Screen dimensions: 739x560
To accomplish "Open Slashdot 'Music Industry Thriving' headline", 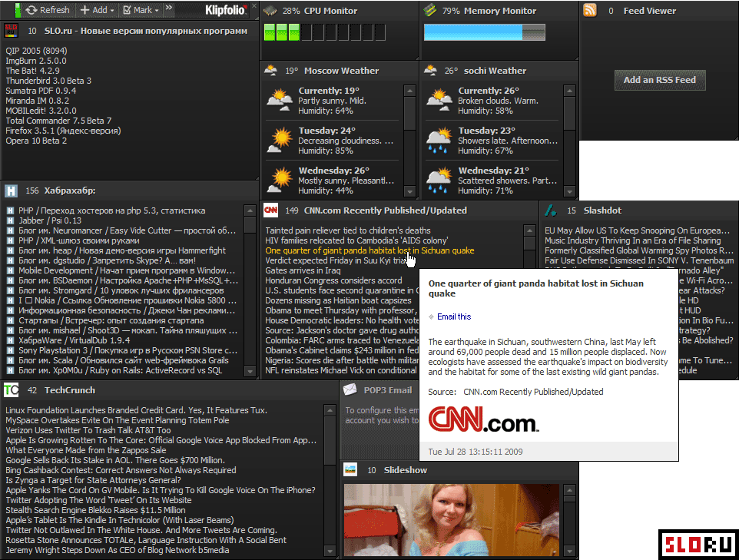I will 632,240.
